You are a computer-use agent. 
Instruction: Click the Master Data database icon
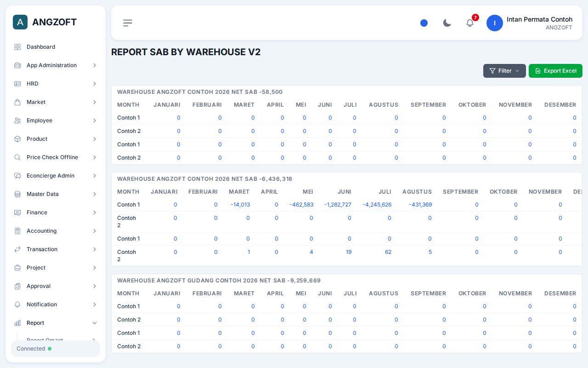[17, 194]
